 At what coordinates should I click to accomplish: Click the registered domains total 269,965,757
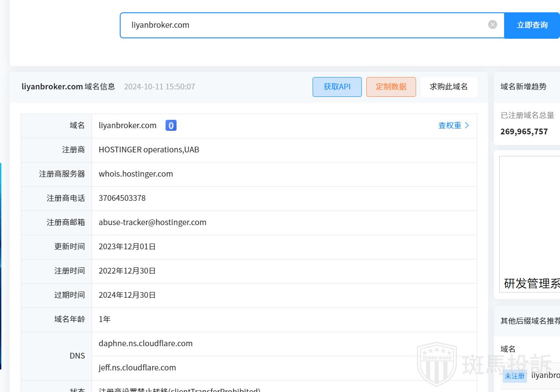tap(524, 132)
